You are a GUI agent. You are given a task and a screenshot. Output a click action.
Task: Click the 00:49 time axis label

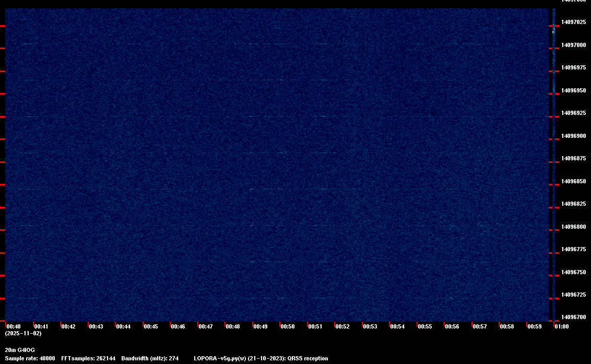[x=261, y=326]
